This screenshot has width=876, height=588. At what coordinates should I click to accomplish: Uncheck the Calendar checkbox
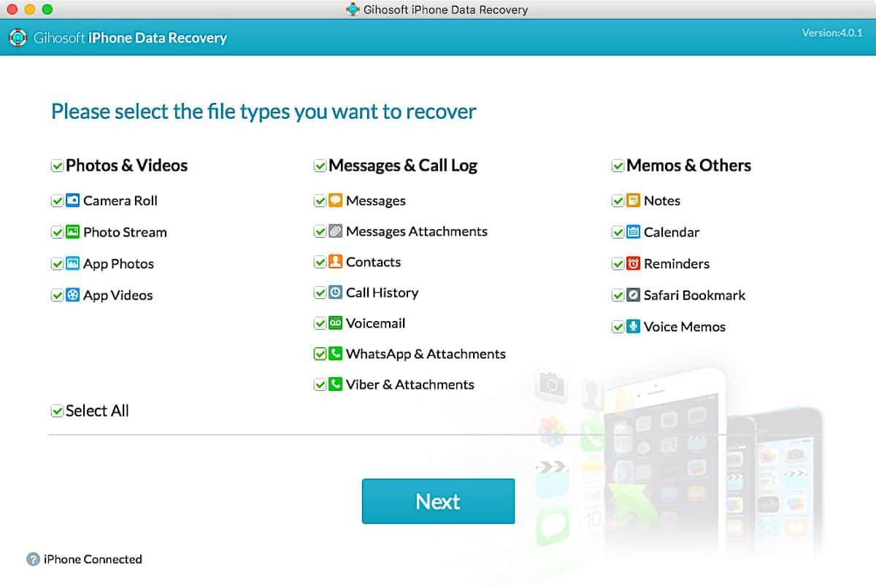click(x=618, y=233)
